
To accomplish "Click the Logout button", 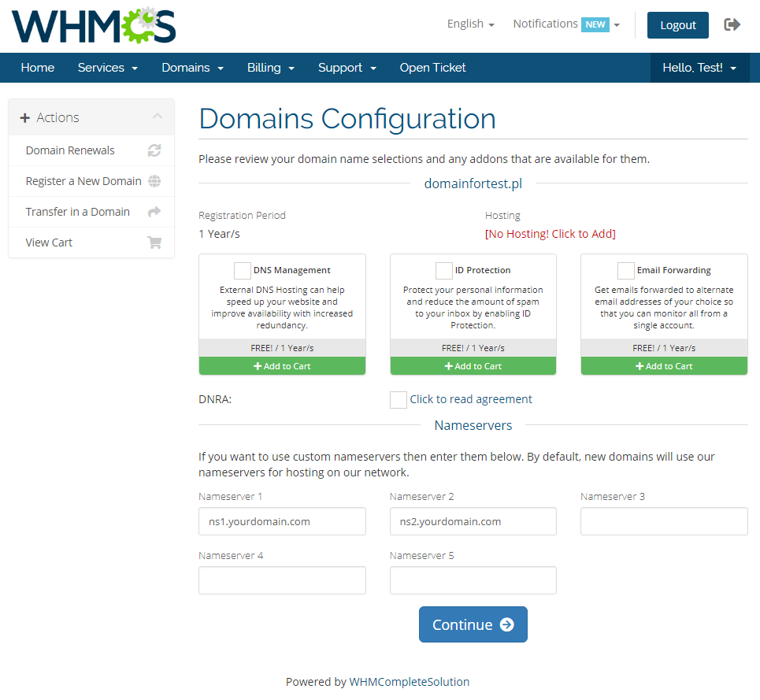I will [677, 25].
